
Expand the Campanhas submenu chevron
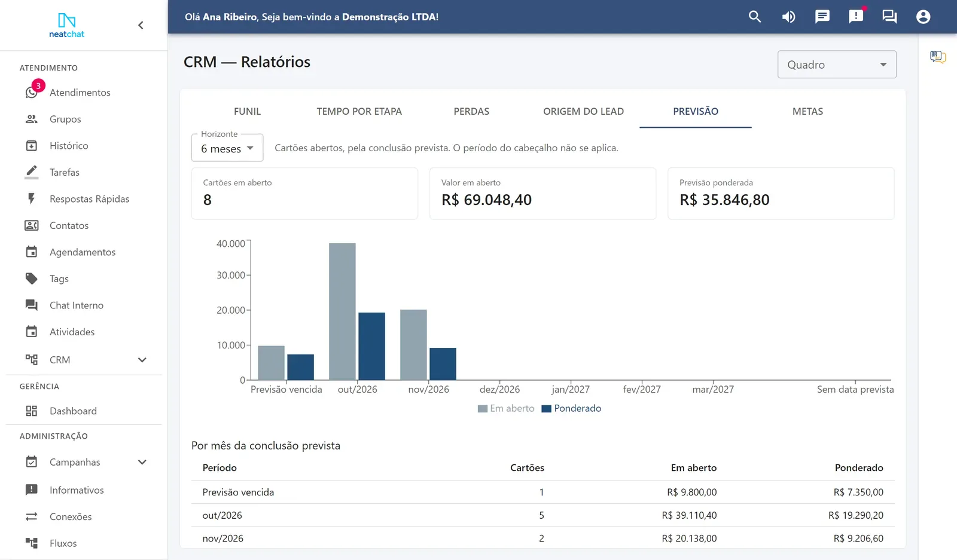click(142, 462)
